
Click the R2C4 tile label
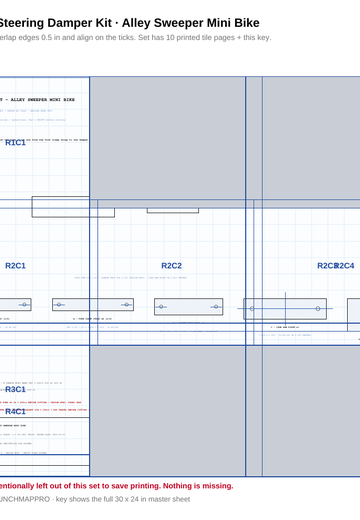point(345,266)
